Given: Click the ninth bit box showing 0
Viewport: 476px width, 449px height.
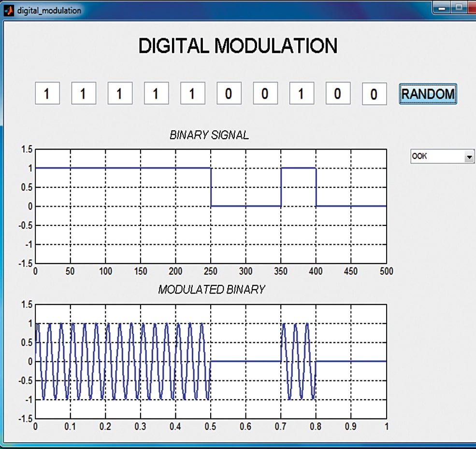Looking at the screenshot, I should (x=337, y=93).
